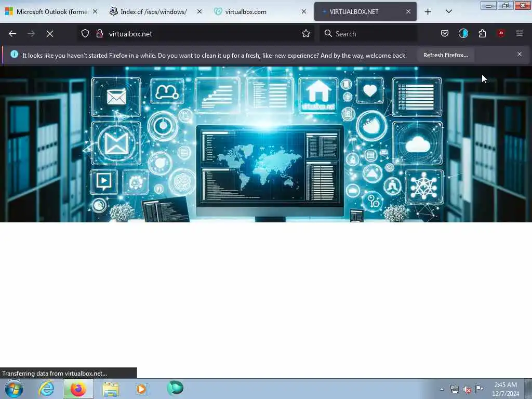Click the blue half-circle toolbar extension icon
The width and height of the screenshot is (532, 399).
(463, 33)
